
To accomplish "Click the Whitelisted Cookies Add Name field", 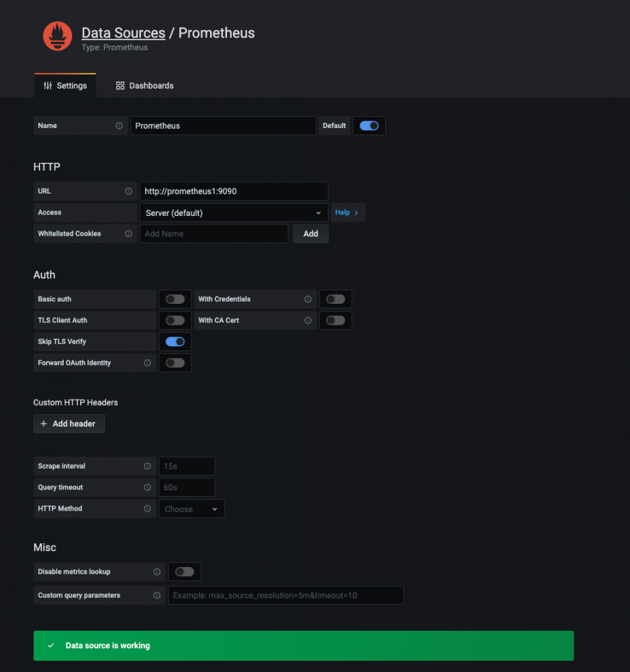I will [x=214, y=234].
